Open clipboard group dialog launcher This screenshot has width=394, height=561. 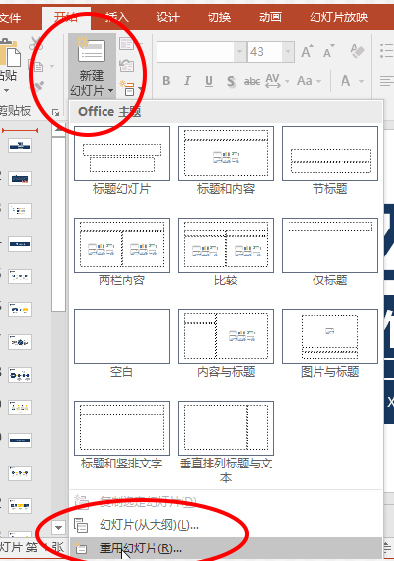55,113
